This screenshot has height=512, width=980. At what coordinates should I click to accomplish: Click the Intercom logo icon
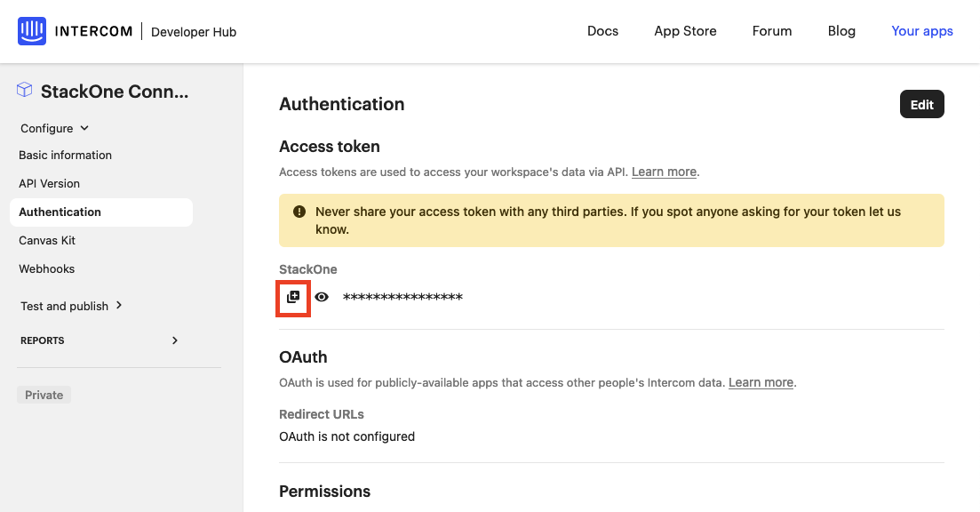32,31
